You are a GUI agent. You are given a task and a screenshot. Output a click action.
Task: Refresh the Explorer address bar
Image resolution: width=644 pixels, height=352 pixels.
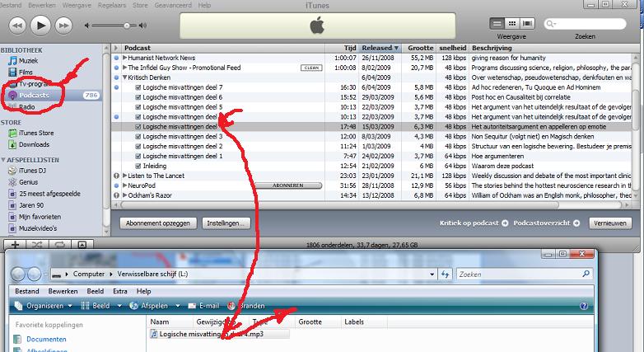click(x=445, y=275)
